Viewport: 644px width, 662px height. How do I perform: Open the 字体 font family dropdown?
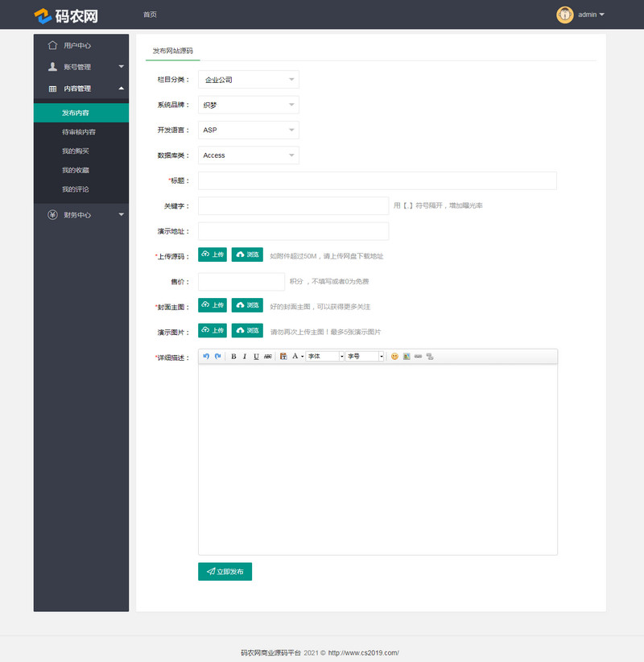pyautogui.click(x=325, y=356)
